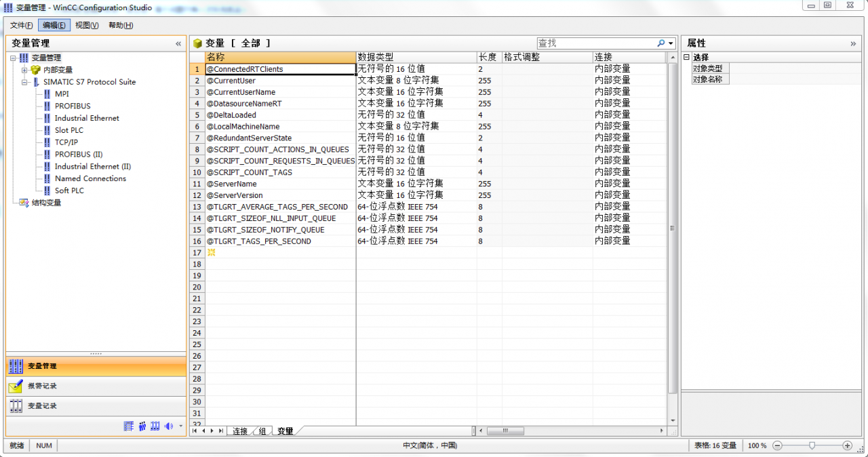Collapse the SIMATIC S7 Protocol Suite node

[24, 82]
